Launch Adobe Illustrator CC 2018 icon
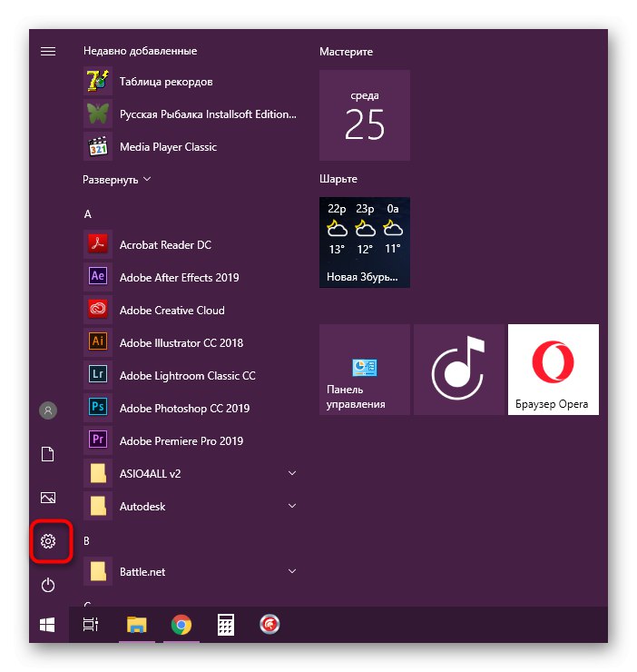Viewport: 637px width, 672px height. pyautogui.click(x=98, y=342)
